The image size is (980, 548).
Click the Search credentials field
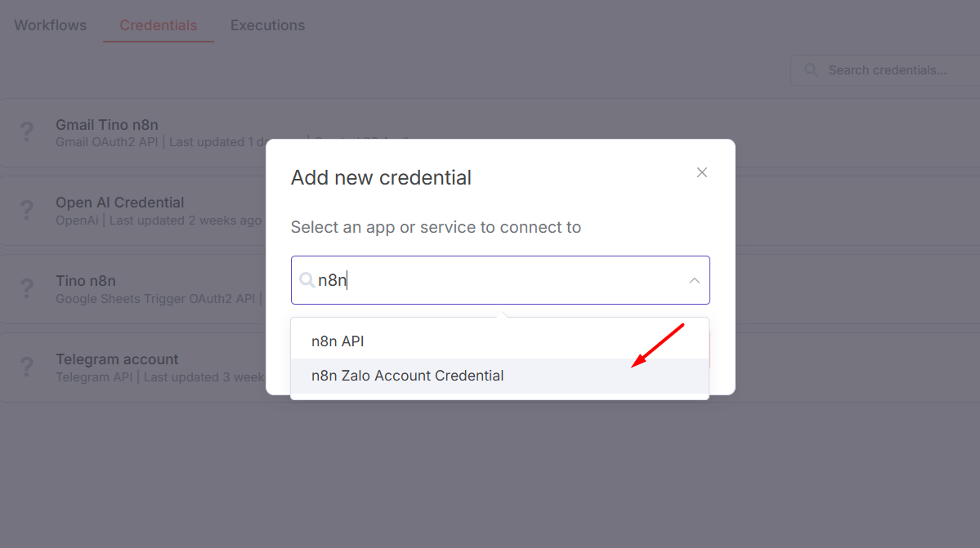886,70
